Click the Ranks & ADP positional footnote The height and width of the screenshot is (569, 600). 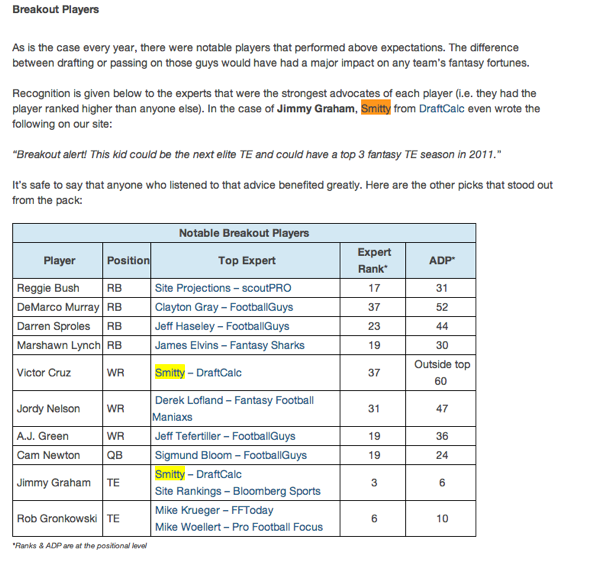[80, 546]
